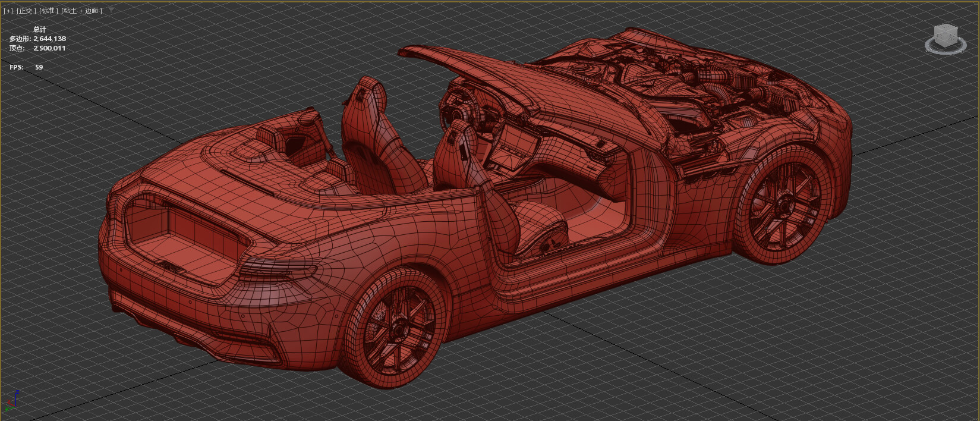Click the XYZ axis tripod gizmo

point(11,401)
